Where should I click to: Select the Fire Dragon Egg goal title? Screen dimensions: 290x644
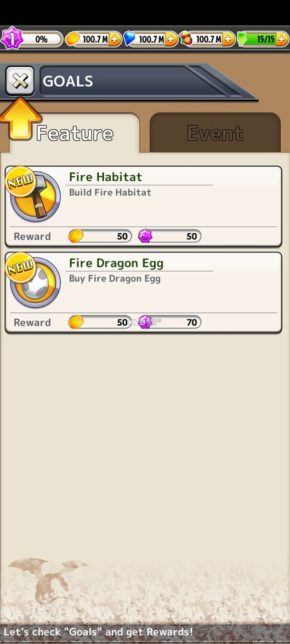tap(116, 263)
